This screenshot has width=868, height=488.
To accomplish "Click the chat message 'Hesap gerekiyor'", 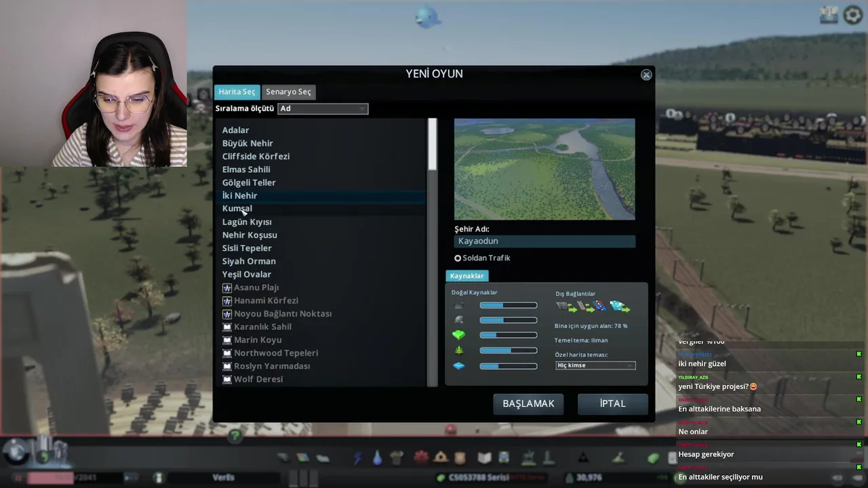I will (706, 454).
